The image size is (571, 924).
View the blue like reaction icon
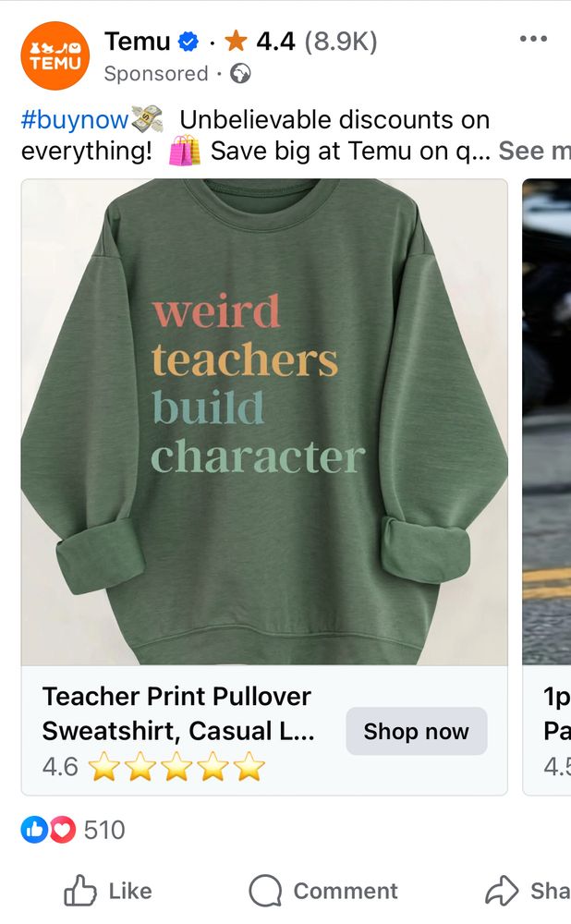click(x=34, y=830)
